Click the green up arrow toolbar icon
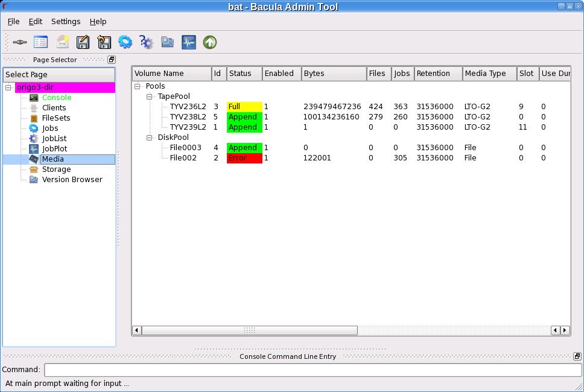Image resolution: width=584 pixels, height=392 pixels. tap(209, 42)
